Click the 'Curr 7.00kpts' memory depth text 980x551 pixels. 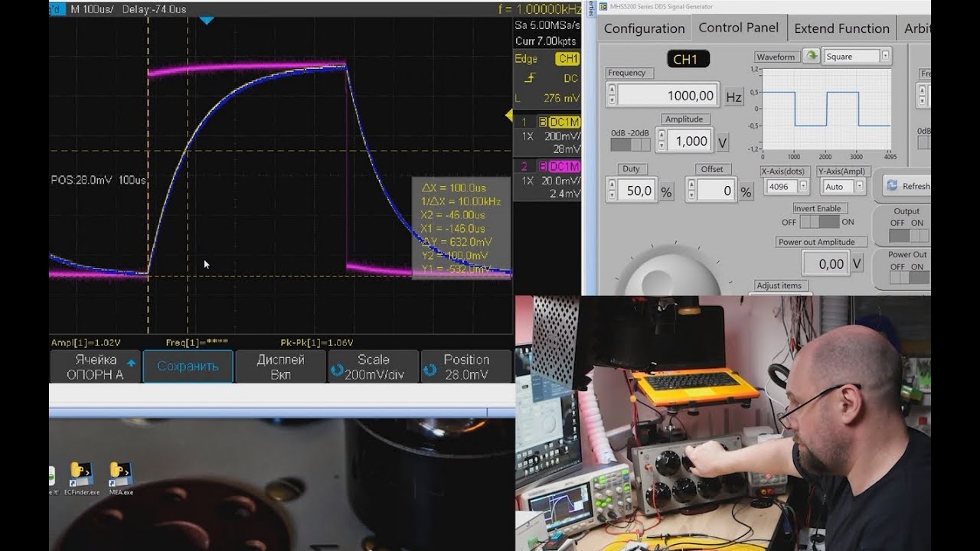(x=547, y=41)
